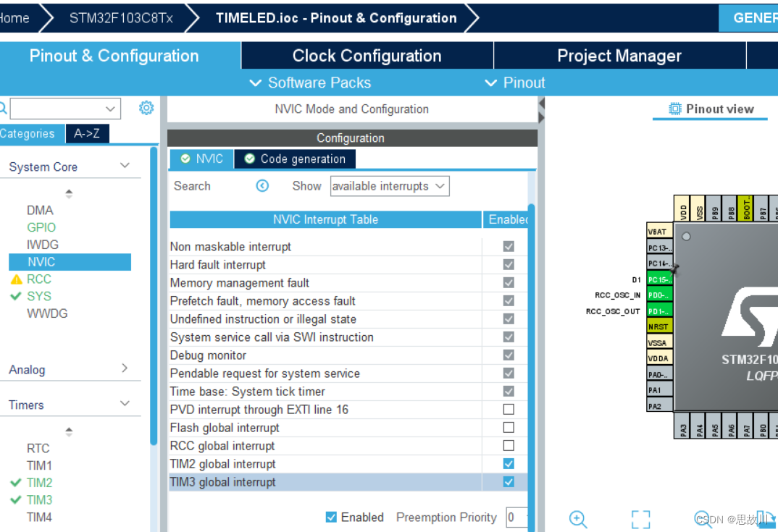Viewport: 778px width, 532px height.
Task: Select the PD0 pin on chip
Action: coord(659,295)
